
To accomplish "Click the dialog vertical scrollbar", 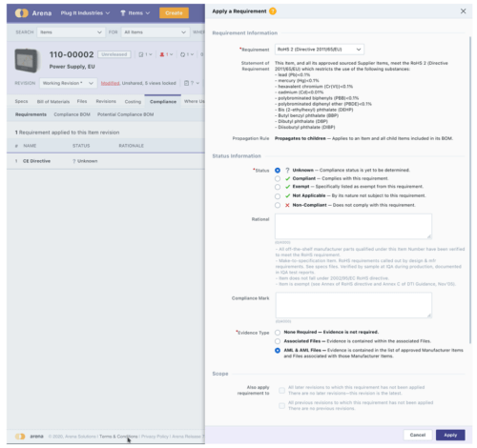I will tap(470, 190).
